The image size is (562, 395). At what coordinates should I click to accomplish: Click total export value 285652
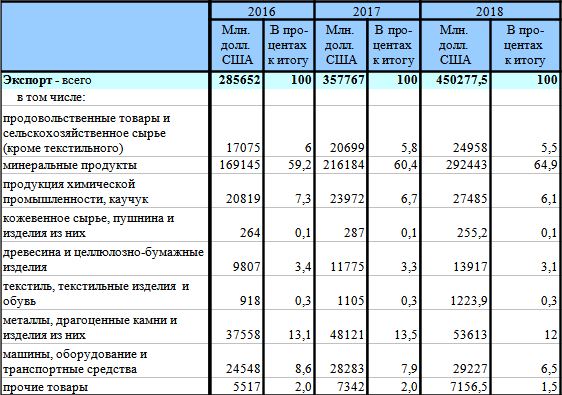239,80
